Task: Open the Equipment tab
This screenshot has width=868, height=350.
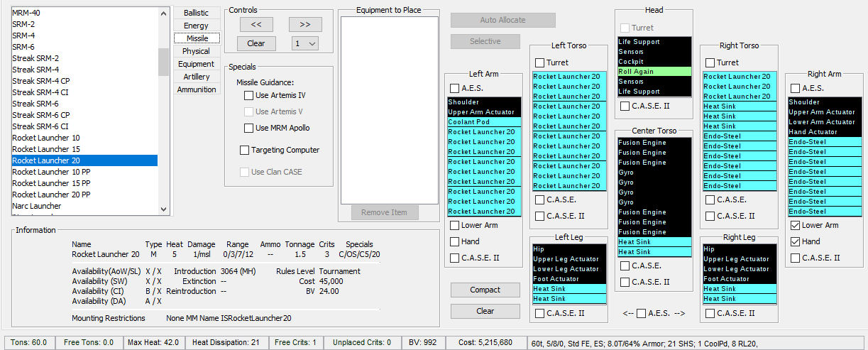Action: coord(197,64)
